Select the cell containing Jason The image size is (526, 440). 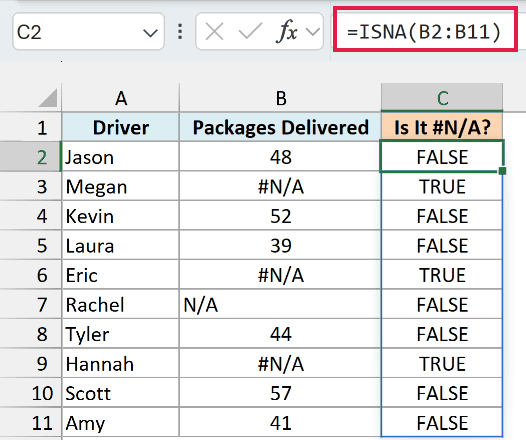tap(121, 157)
